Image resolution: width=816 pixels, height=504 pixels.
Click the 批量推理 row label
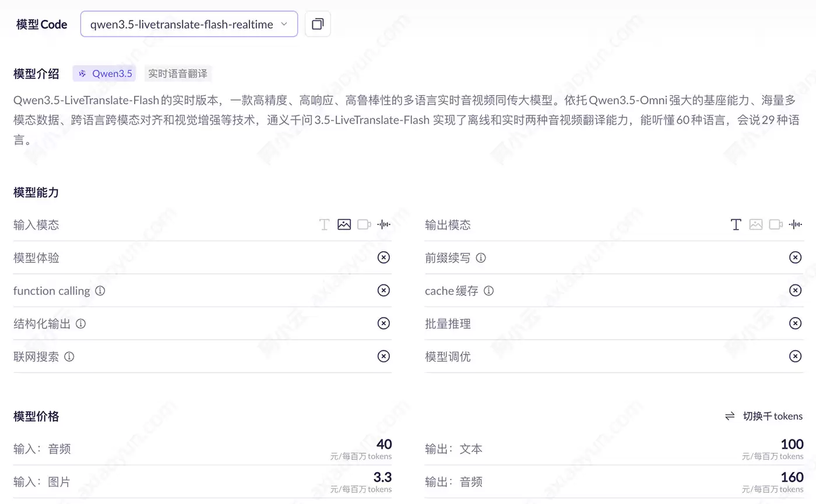(x=448, y=323)
